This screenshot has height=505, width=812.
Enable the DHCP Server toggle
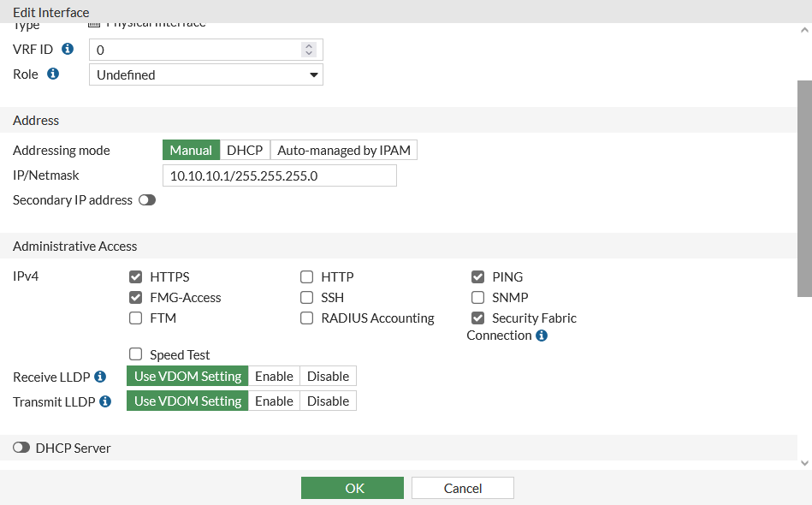pos(21,448)
